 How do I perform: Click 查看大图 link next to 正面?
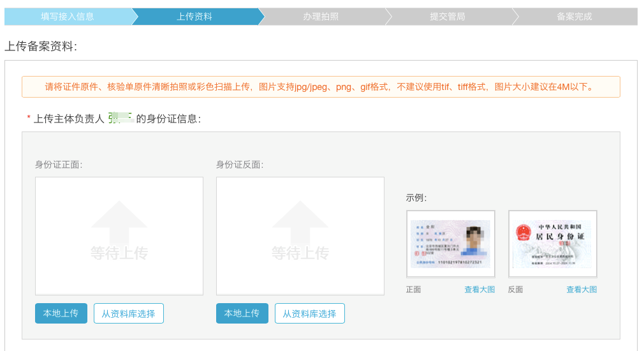tap(479, 290)
